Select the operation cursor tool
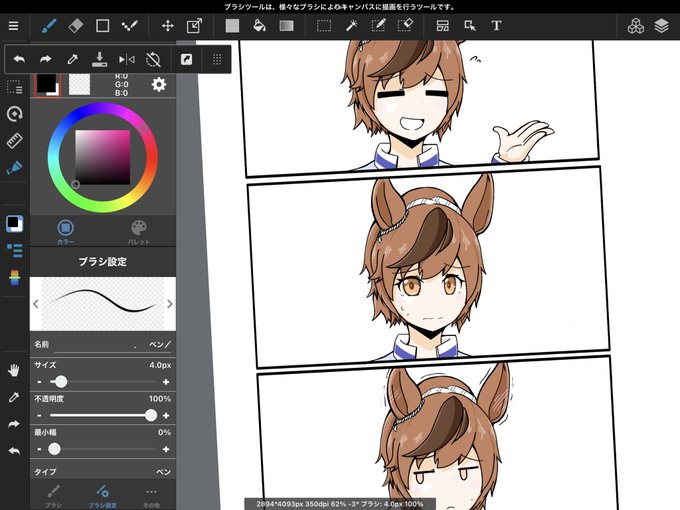 [x=470, y=26]
